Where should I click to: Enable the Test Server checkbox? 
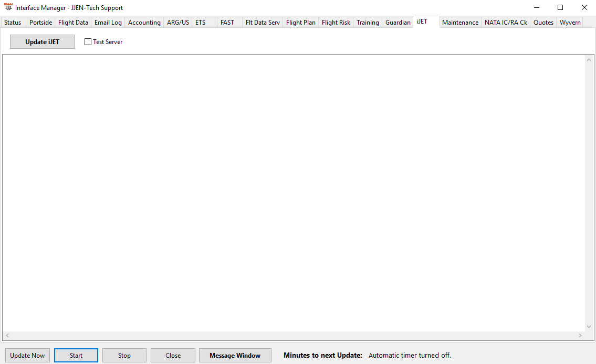tap(88, 42)
